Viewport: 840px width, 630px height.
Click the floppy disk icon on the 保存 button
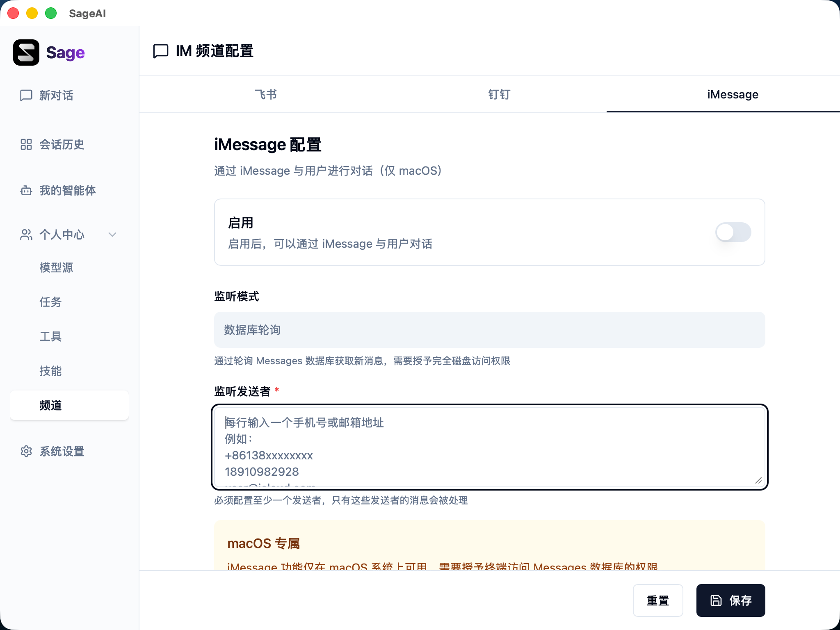(715, 600)
